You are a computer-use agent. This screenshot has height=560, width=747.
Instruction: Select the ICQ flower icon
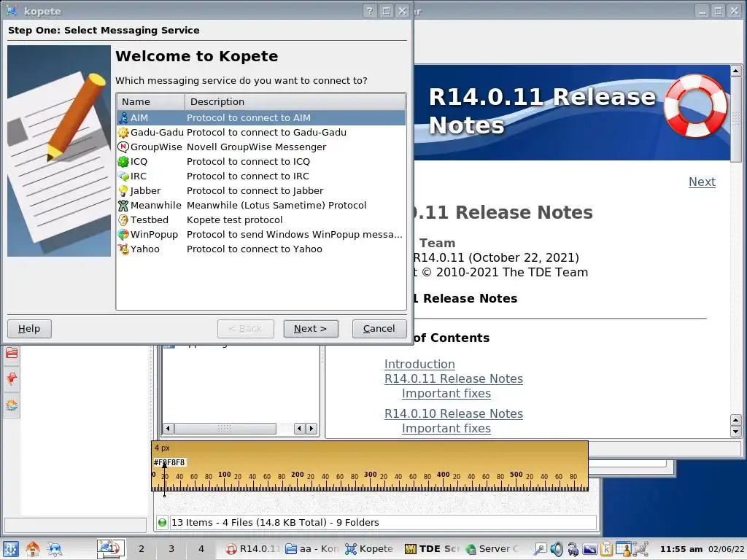click(123, 161)
